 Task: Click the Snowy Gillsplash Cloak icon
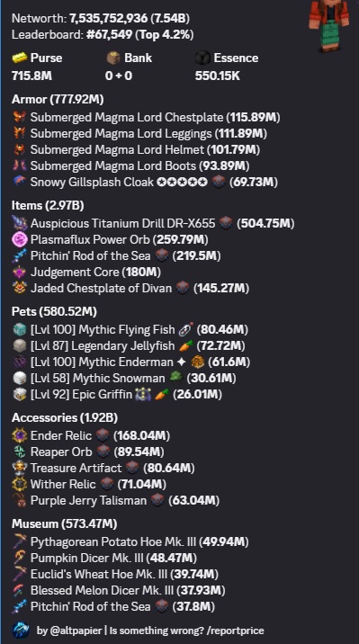click(19, 182)
